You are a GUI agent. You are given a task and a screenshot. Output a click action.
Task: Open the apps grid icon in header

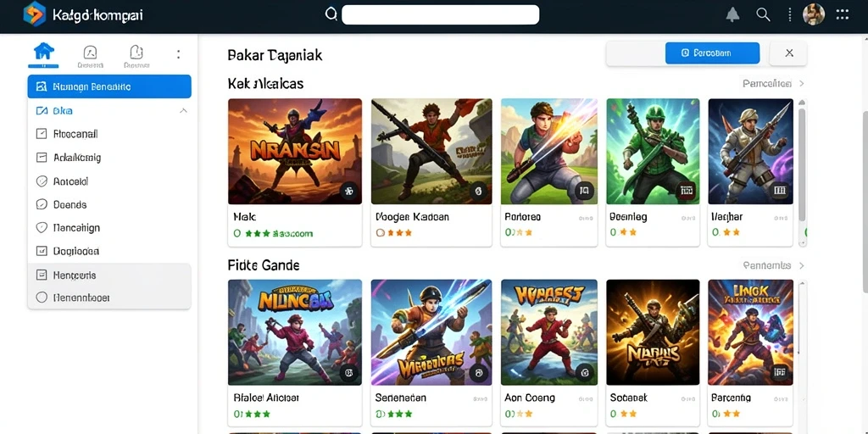tap(842, 14)
